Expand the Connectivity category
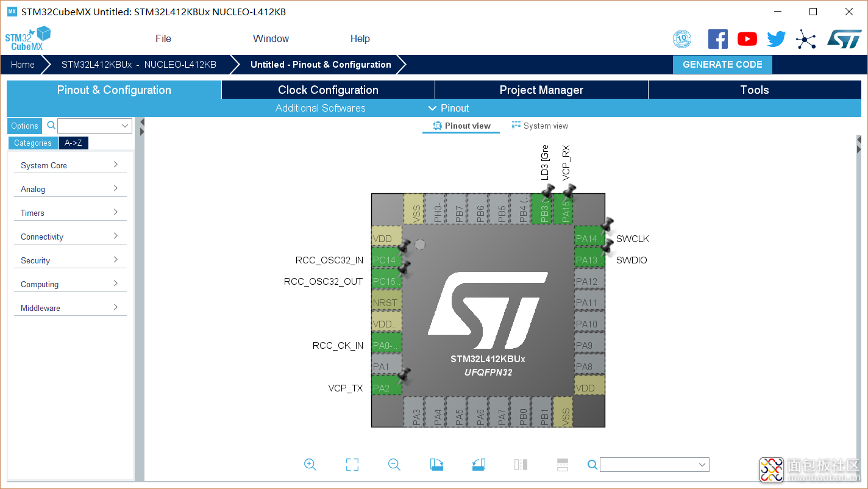The height and width of the screenshot is (489, 868). tap(70, 237)
